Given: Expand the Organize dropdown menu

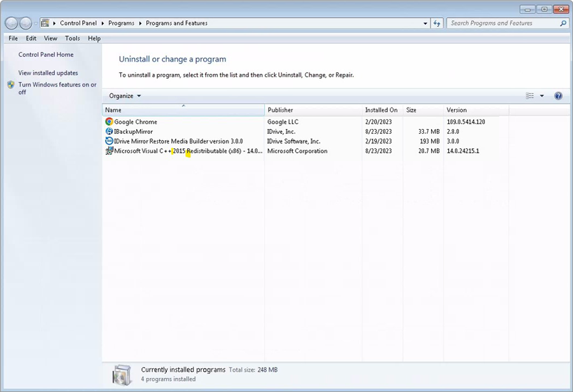Looking at the screenshot, I should click(x=125, y=95).
